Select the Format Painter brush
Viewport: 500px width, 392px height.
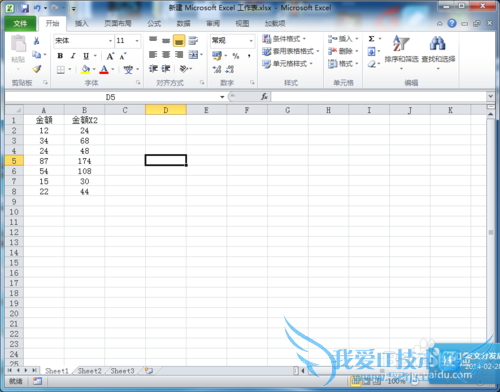pyautogui.click(x=37, y=69)
